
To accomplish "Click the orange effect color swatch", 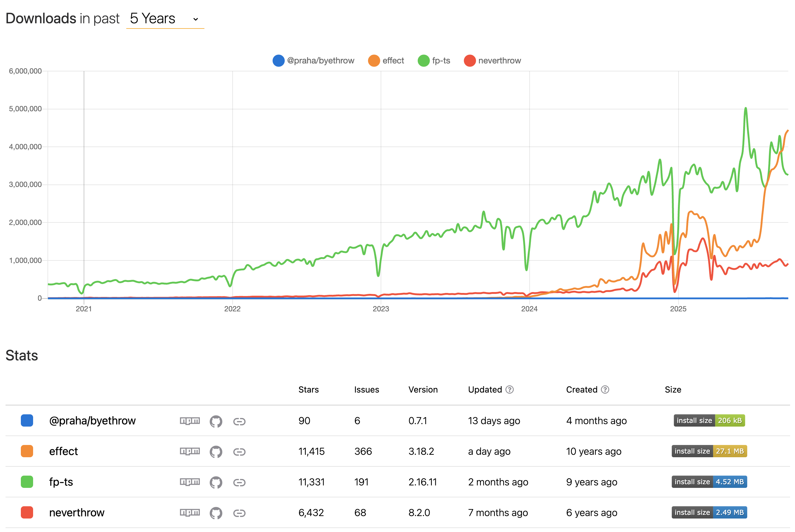I will click(27, 451).
